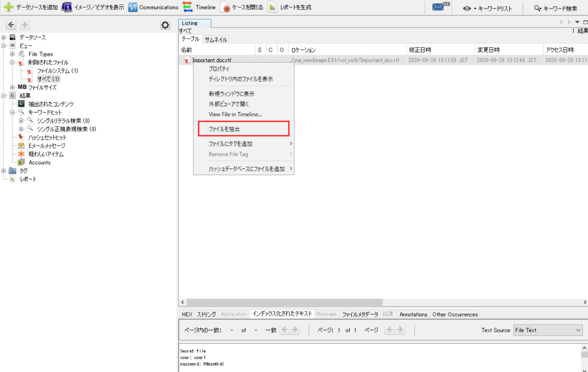Choose 外部ビューアで開く menu entry
The height and width of the screenshot is (372, 588).
[243, 104]
